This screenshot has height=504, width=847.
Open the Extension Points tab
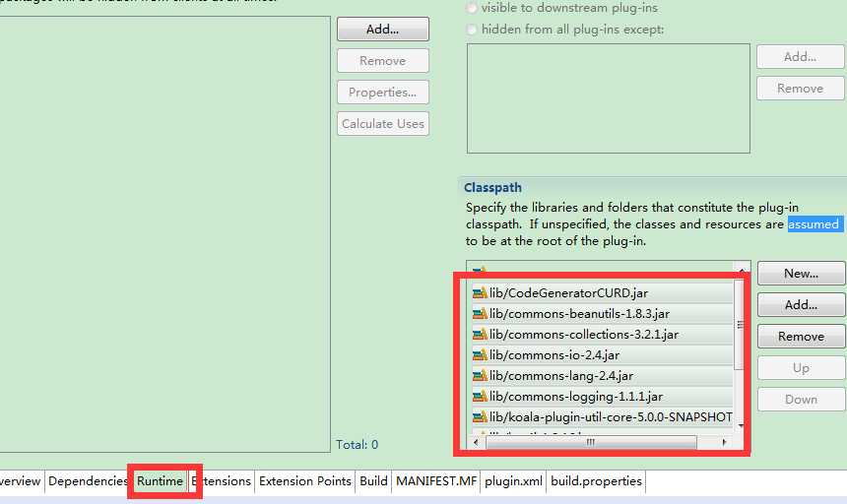point(305,480)
